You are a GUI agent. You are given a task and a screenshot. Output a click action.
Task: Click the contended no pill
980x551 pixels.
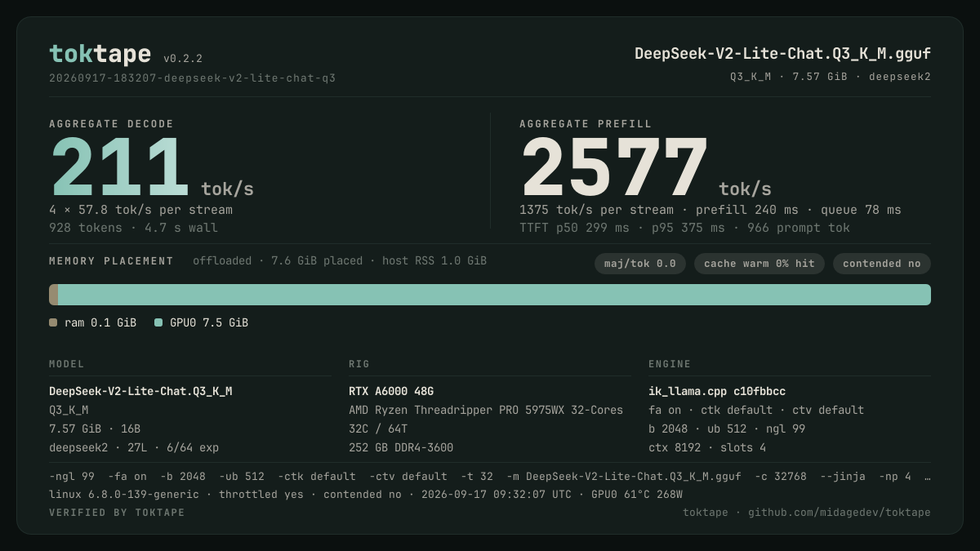[x=882, y=264]
